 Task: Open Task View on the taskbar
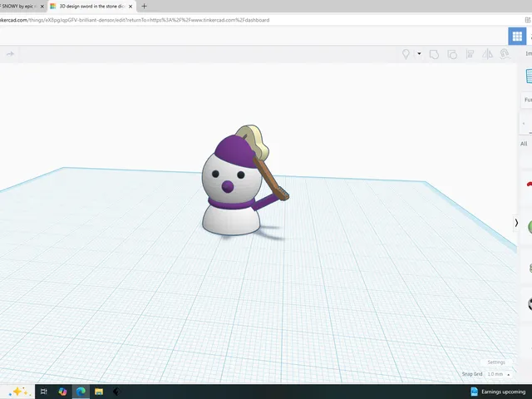44,392
